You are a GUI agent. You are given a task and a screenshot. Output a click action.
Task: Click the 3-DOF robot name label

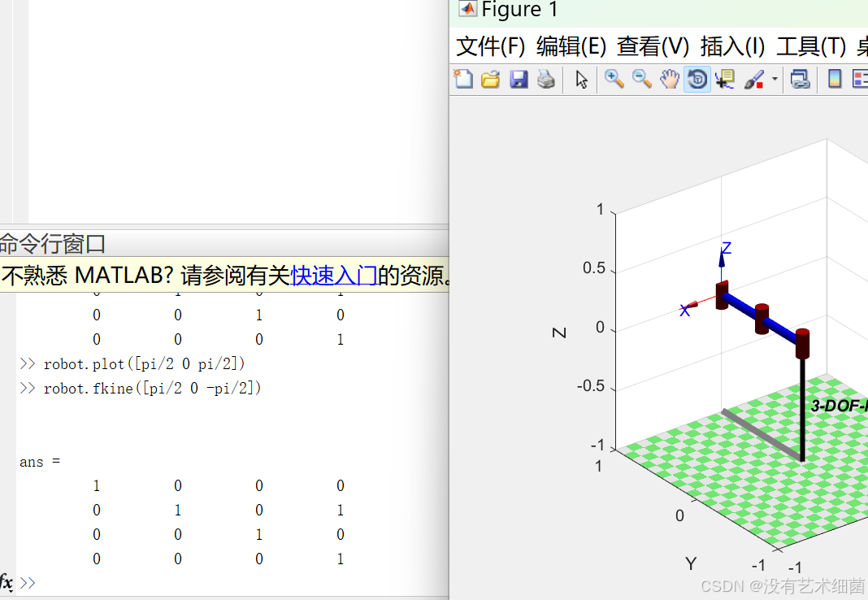click(840, 406)
